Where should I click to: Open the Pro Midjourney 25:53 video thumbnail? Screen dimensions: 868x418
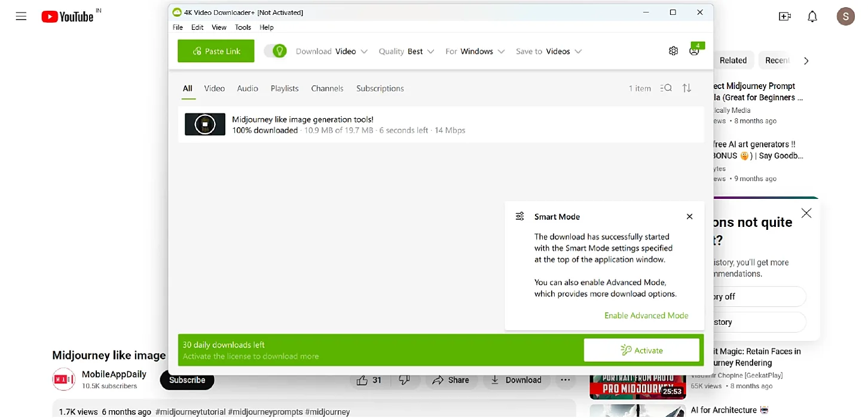pyautogui.click(x=638, y=387)
